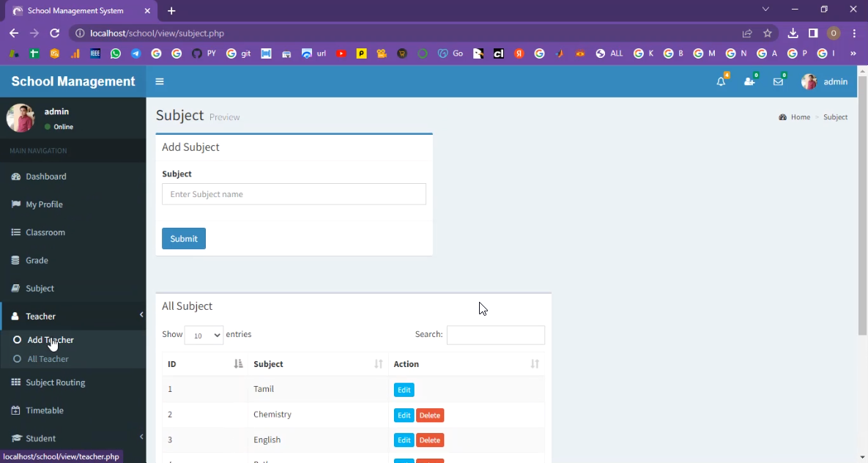
Task: Click the add-user icon in header
Action: (749, 82)
